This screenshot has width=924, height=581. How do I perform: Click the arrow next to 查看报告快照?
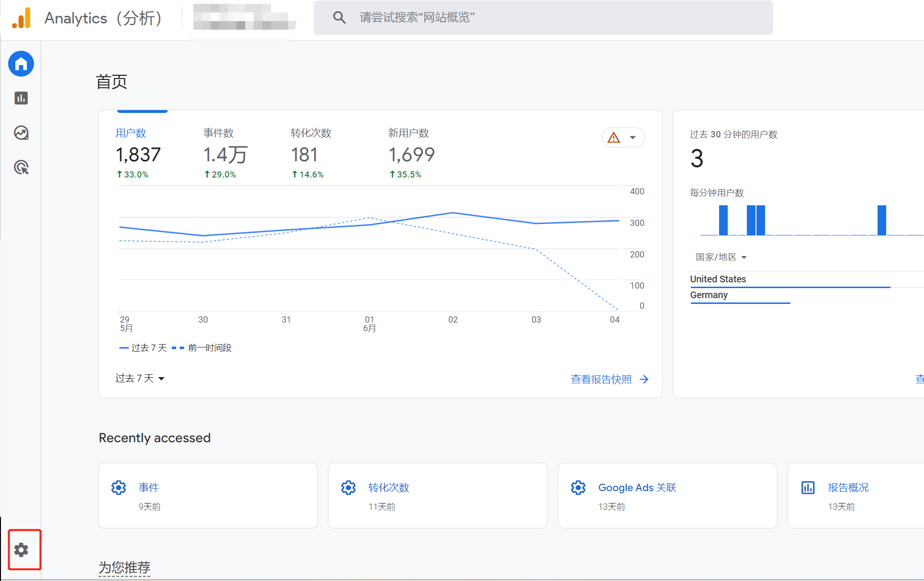[644, 379]
